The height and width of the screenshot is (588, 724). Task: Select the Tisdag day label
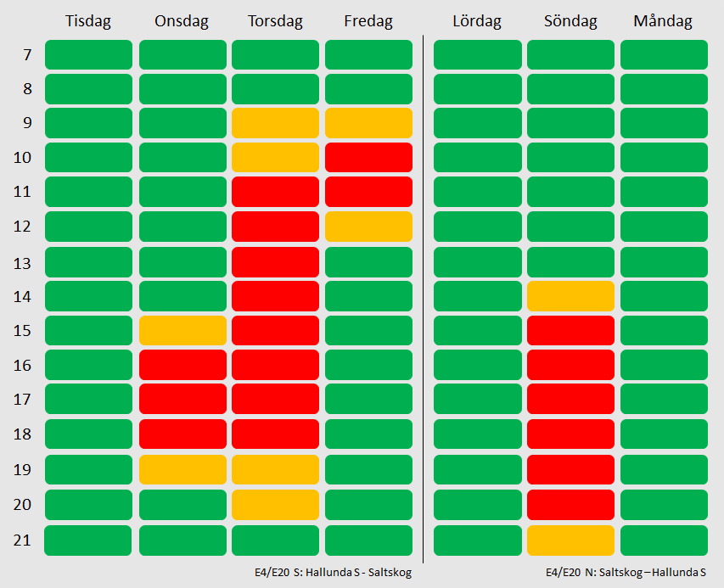coord(88,21)
